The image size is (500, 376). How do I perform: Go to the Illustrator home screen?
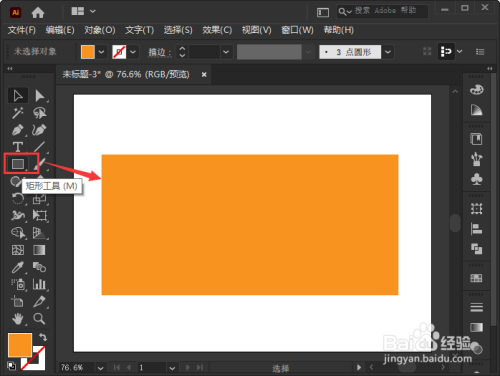coord(38,13)
